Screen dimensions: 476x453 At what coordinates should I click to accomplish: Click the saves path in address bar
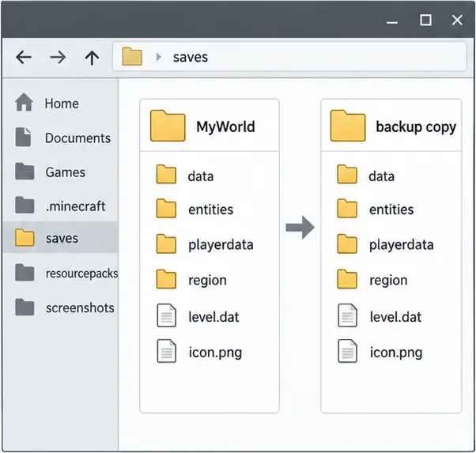[191, 58]
